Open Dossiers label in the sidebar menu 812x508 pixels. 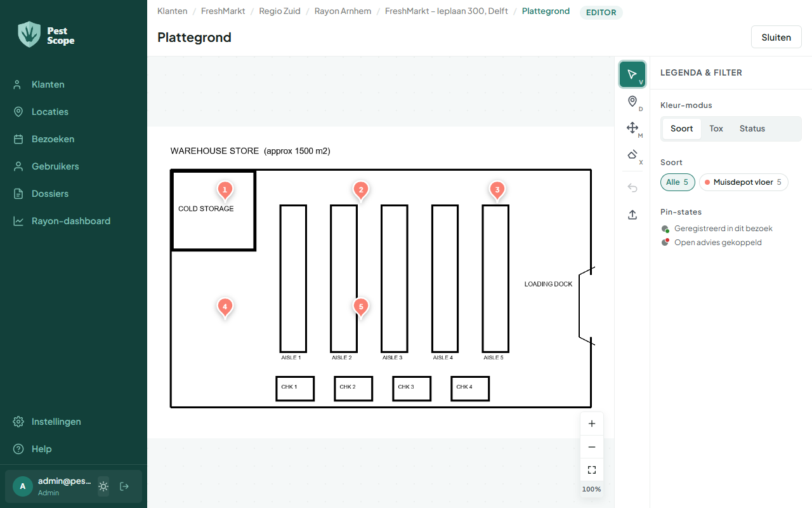click(x=50, y=194)
